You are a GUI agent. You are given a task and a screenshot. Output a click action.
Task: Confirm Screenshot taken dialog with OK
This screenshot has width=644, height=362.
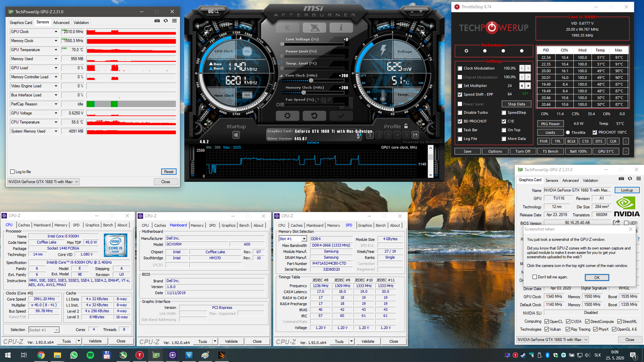[597, 278]
